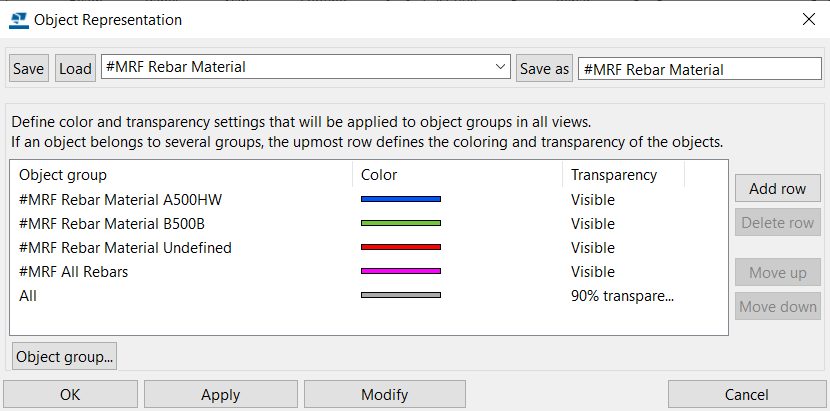Select the #MRF All Rebars row
The height and width of the screenshot is (411, 830).
(368, 272)
